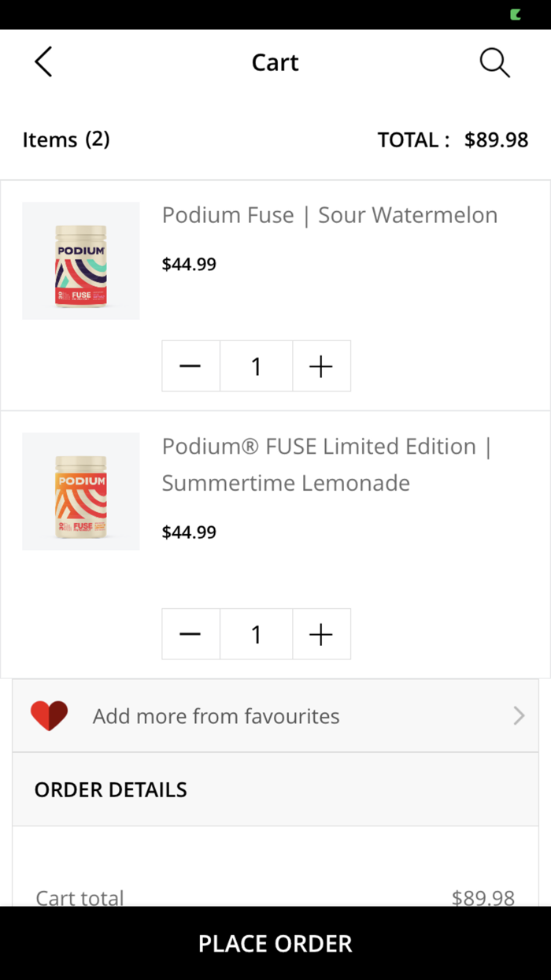
Task: Click the favourites heart icon
Action: 50,715
